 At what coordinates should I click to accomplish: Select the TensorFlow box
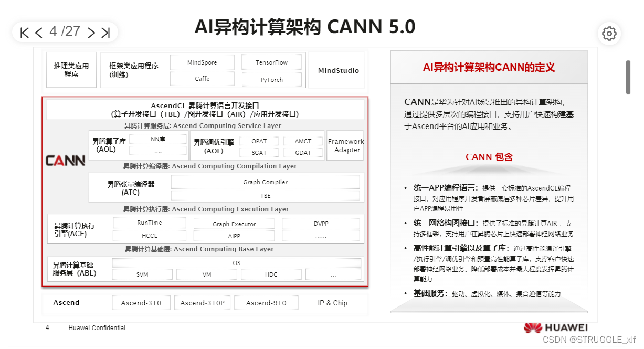pyautogui.click(x=271, y=62)
